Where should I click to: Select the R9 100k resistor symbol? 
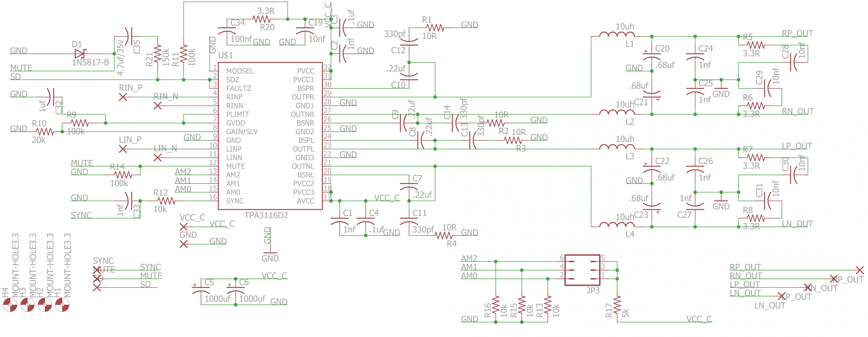[x=80, y=123]
